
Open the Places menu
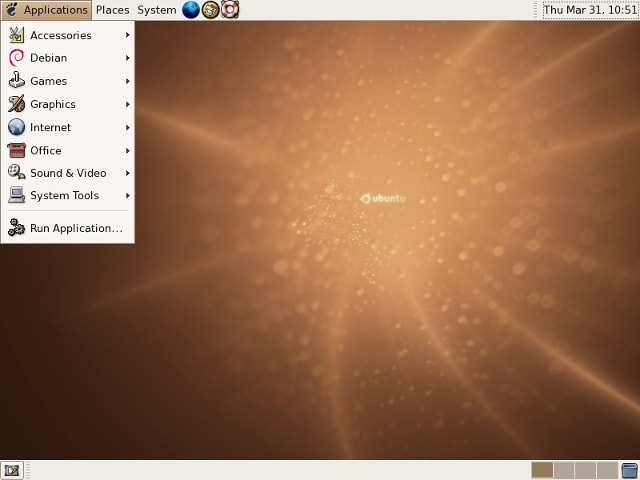pos(113,10)
